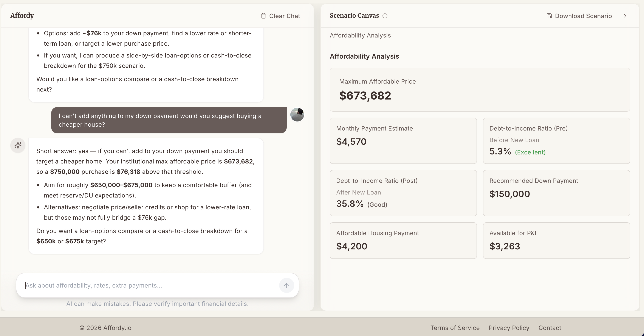Click the sparkle AI assistant icon
This screenshot has width=644, height=336.
coord(18,145)
